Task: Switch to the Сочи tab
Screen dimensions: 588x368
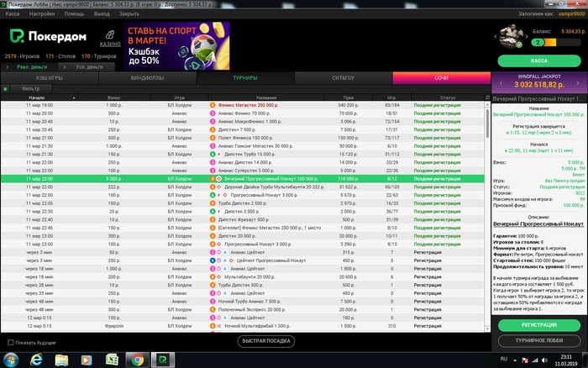Action: click(441, 78)
